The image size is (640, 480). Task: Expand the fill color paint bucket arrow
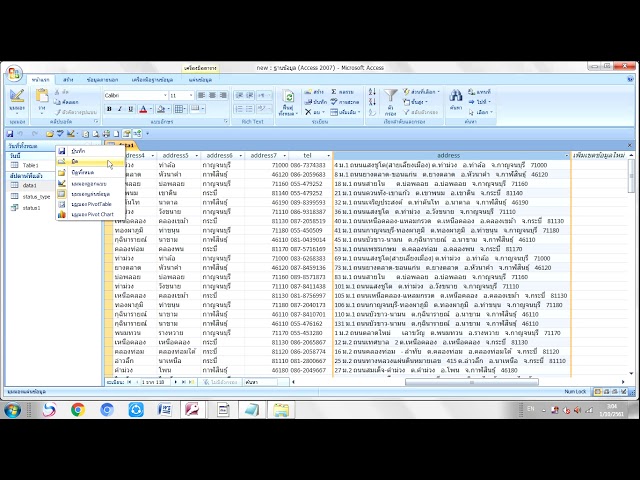point(169,109)
